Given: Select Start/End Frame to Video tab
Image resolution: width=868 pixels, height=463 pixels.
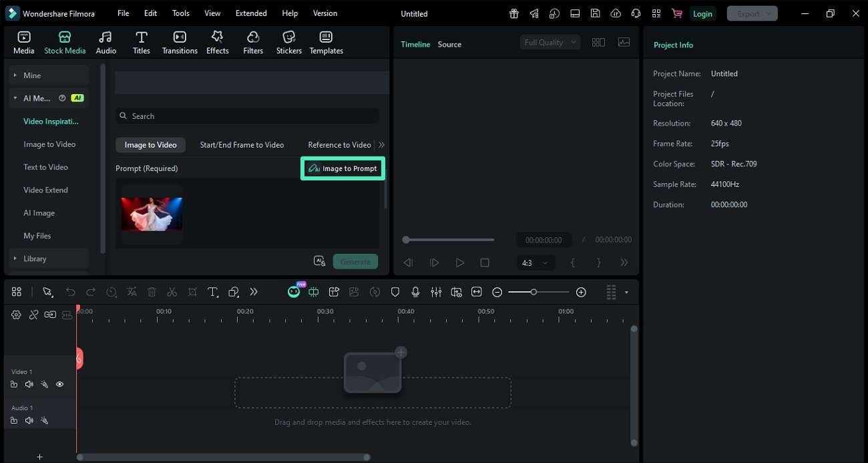Looking at the screenshot, I should point(242,145).
